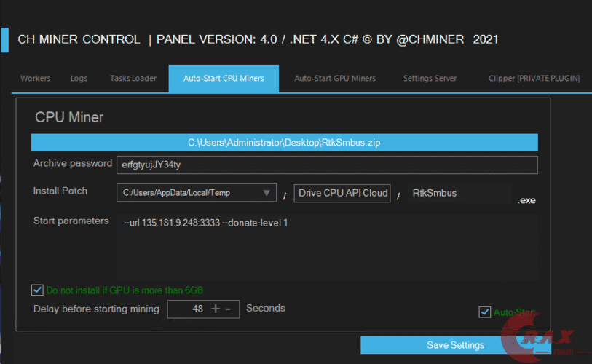This screenshot has width=592, height=364.
Task: Open the Install Patch dropdown arrow
Action: click(267, 193)
